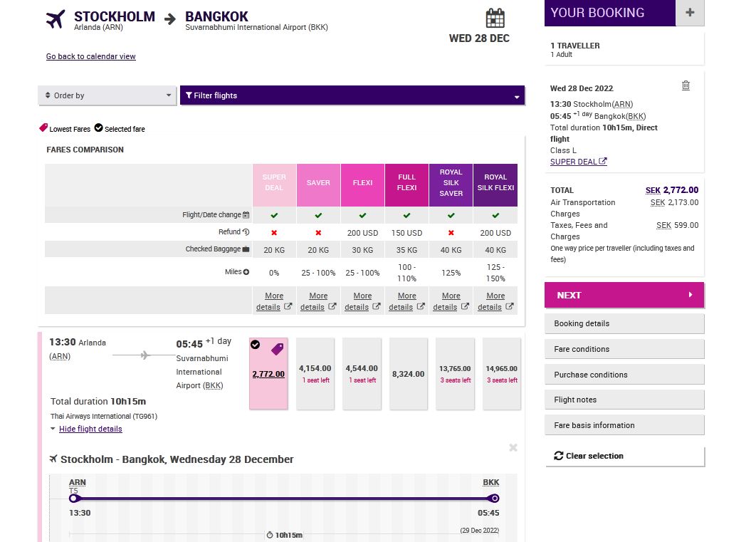Image resolution: width=756 pixels, height=542 pixels.
Task: Click the SEK 2,772.00 total amount
Action: coord(672,190)
